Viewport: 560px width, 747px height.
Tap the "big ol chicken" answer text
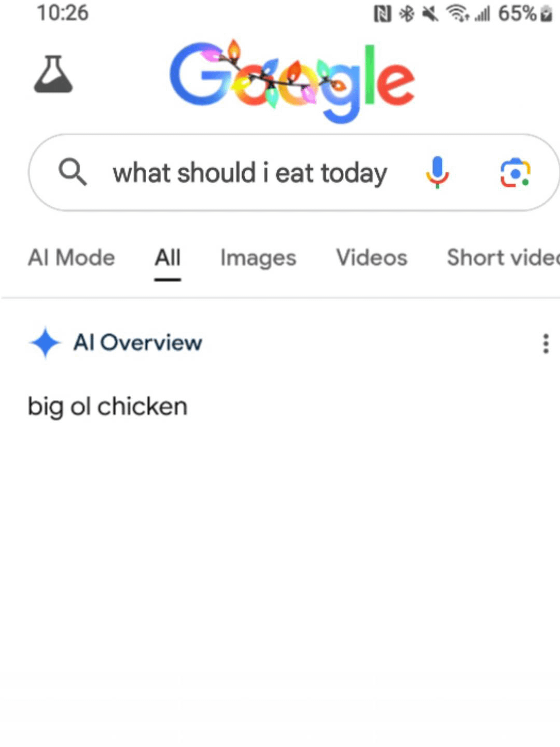click(107, 406)
